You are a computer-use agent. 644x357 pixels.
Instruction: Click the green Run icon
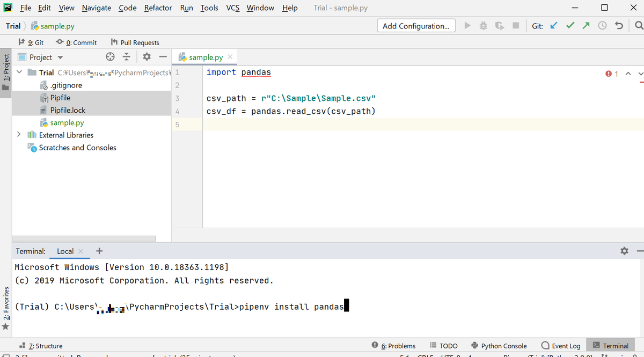pyautogui.click(x=467, y=26)
